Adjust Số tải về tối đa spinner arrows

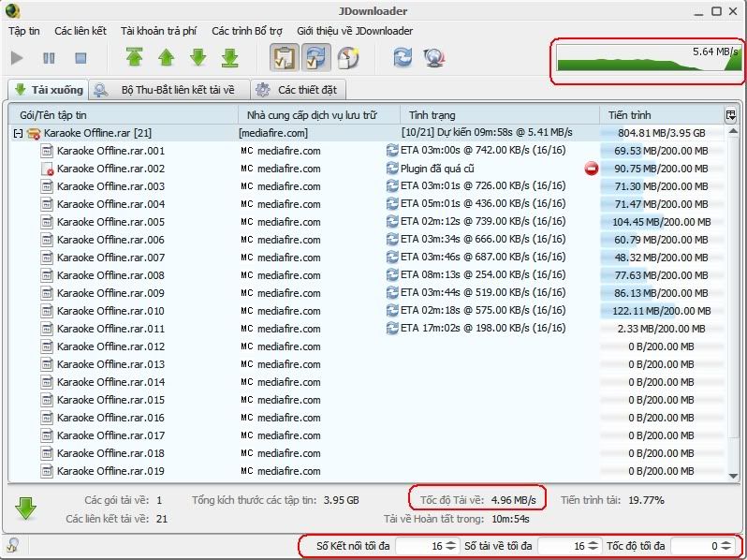pos(593,546)
